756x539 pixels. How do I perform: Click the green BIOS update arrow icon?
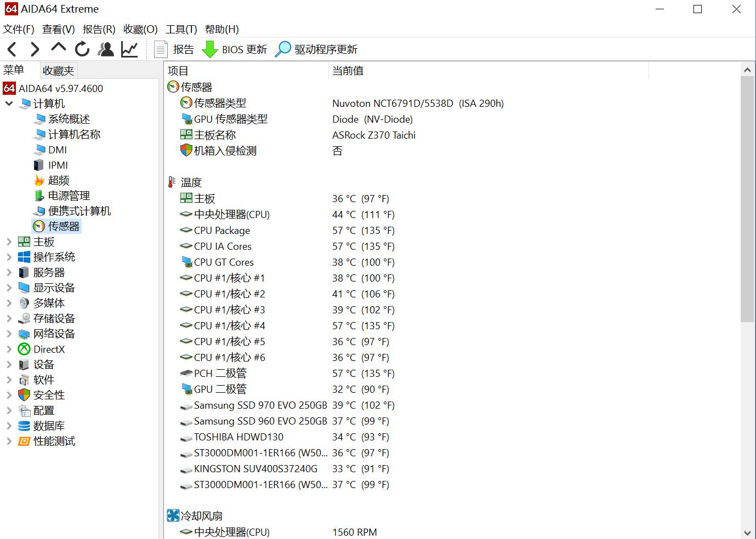(x=209, y=49)
